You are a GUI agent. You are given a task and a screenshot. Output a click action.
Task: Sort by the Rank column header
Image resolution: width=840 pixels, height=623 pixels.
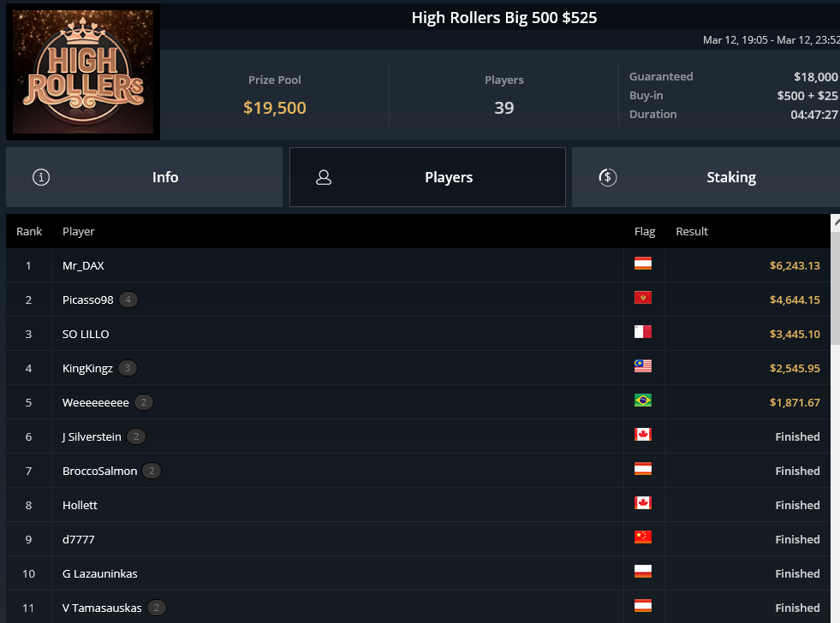click(x=29, y=231)
